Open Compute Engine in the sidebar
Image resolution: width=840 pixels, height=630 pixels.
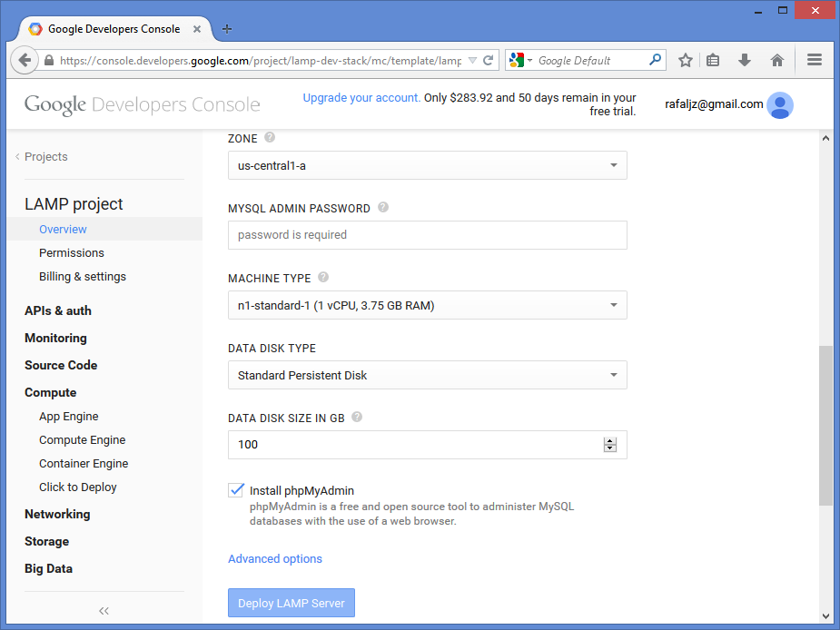coord(82,440)
